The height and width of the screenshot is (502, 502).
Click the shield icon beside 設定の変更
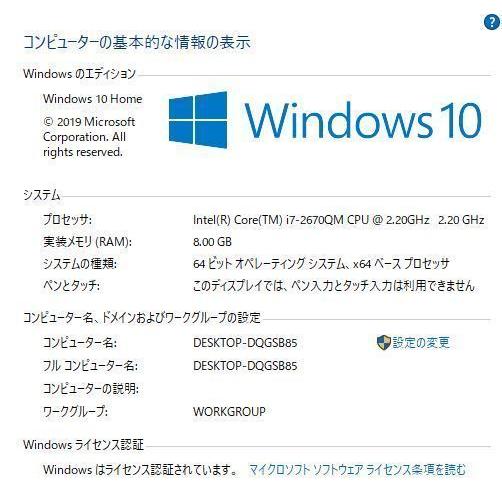click(383, 343)
